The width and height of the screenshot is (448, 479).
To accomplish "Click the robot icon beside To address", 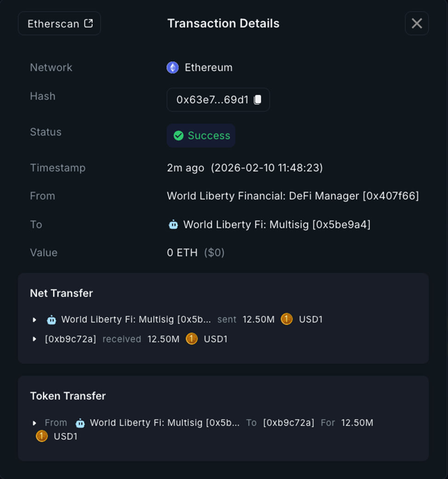I will pyautogui.click(x=173, y=225).
